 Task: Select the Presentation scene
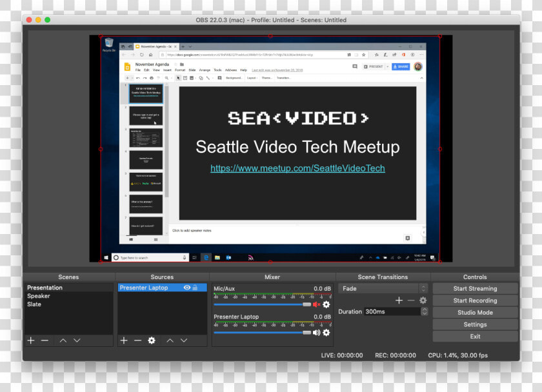coord(68,288)
